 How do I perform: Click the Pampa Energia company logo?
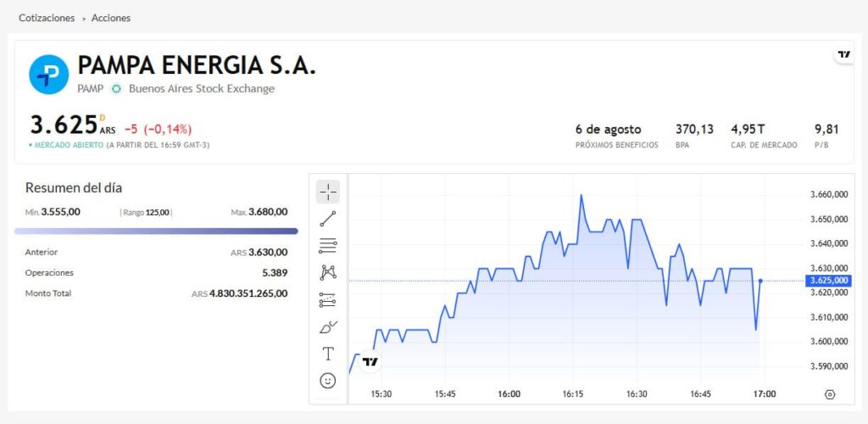click(48, 75)
